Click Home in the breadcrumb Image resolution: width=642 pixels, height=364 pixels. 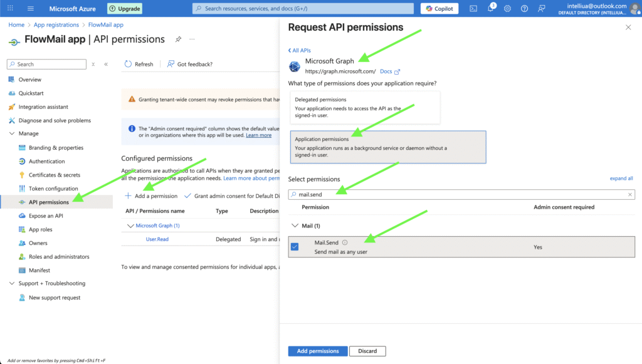[x=16, y=24]
